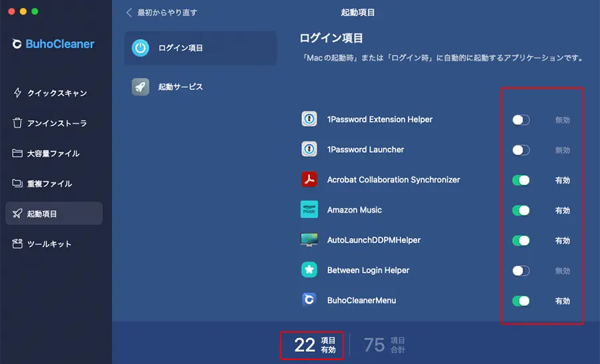
Task: Open クイックスキャン in the sidebar
Action: pos(54,93)
